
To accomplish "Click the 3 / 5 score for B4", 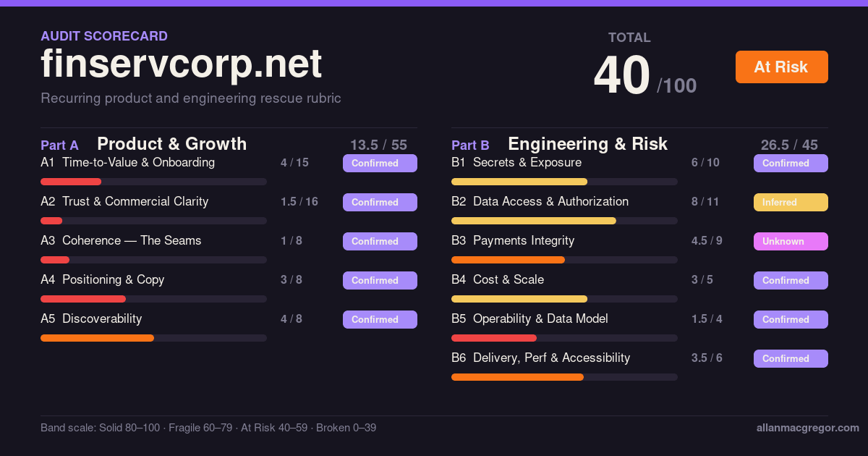I will click(x=702, y=280).
